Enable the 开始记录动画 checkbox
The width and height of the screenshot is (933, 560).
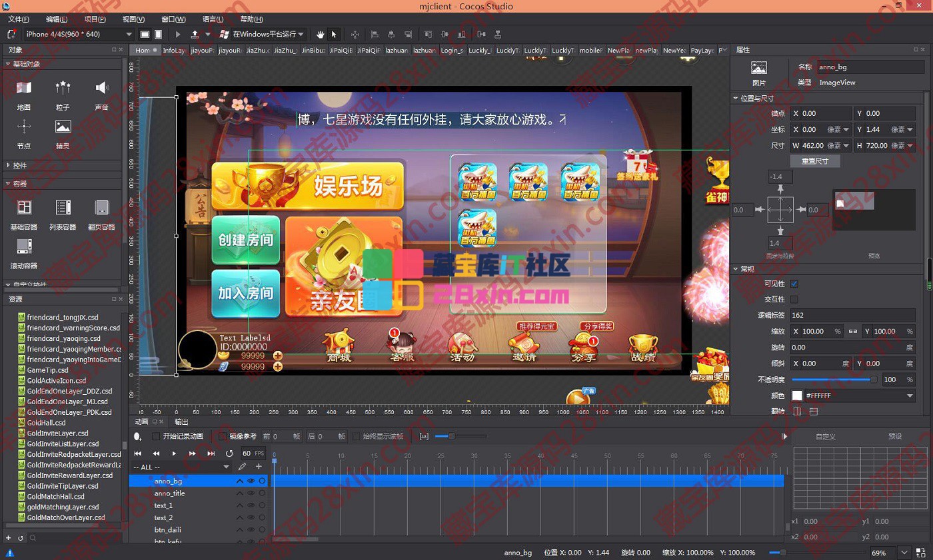pyautogui.click(x=156, y=436)
